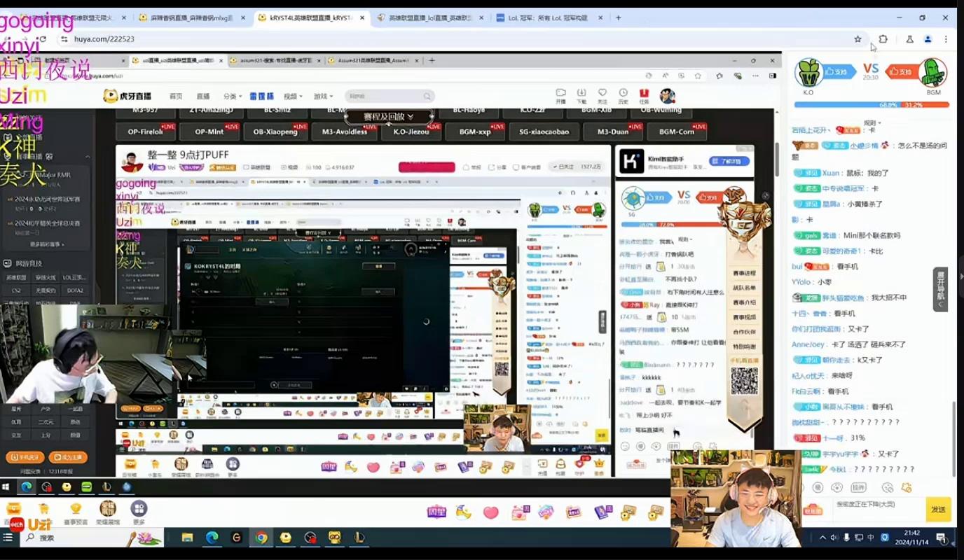This screenshot has width=964, height=560.
Task: Open the 游戏 dropdown in Huya navigation
Action: pos(323,96)
